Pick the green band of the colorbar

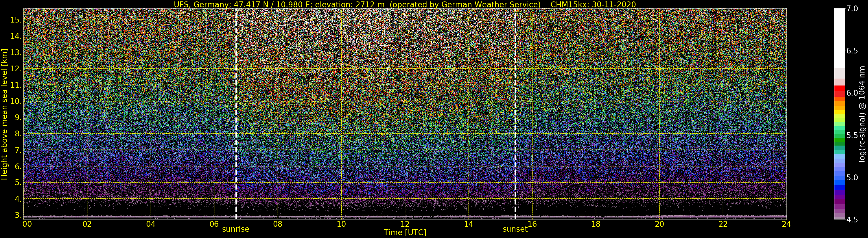click(x=839, y=140)
